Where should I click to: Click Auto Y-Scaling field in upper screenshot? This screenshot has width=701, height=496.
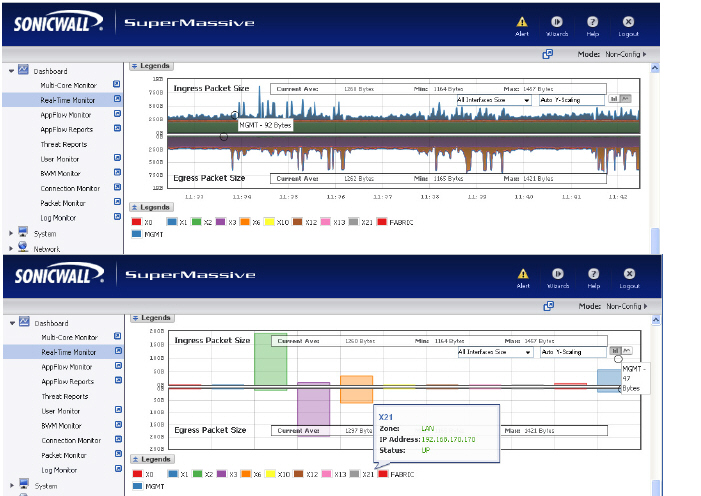572,100
